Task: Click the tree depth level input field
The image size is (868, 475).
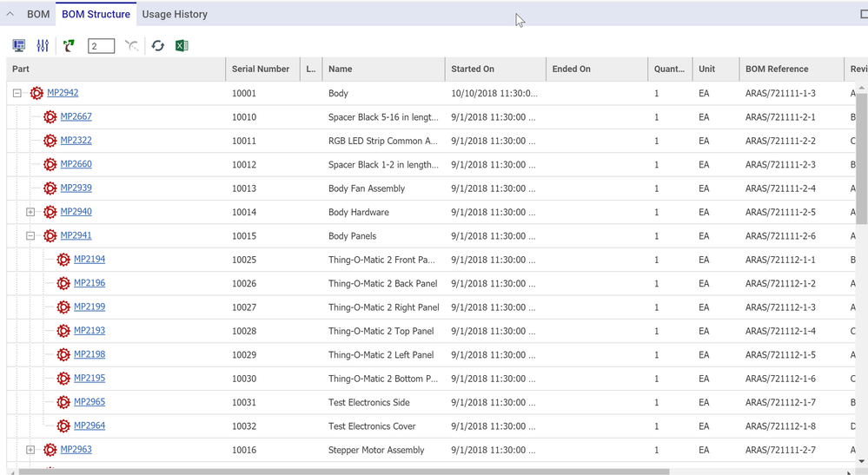Action: click(x=101, y=46)
